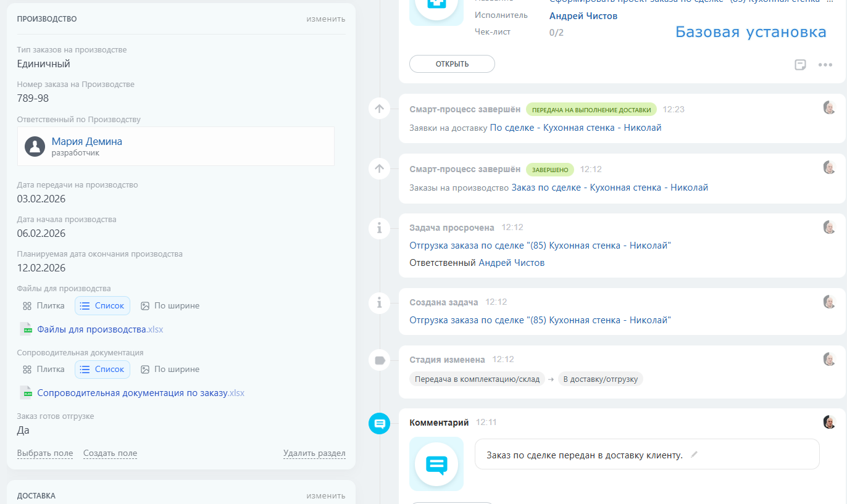Click the stage chip В доставку/отгрузку

click(601, 379)
